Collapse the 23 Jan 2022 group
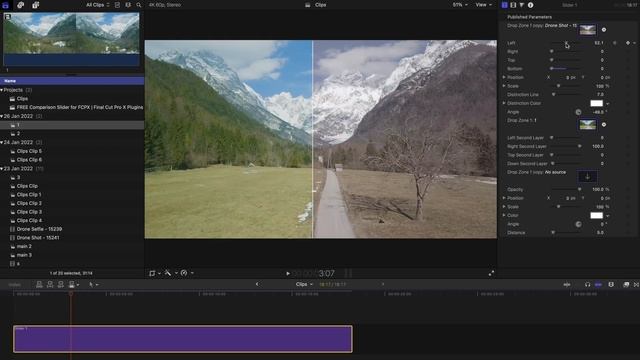The height and width of the screenshot is (360, 640). pos(2,169)
